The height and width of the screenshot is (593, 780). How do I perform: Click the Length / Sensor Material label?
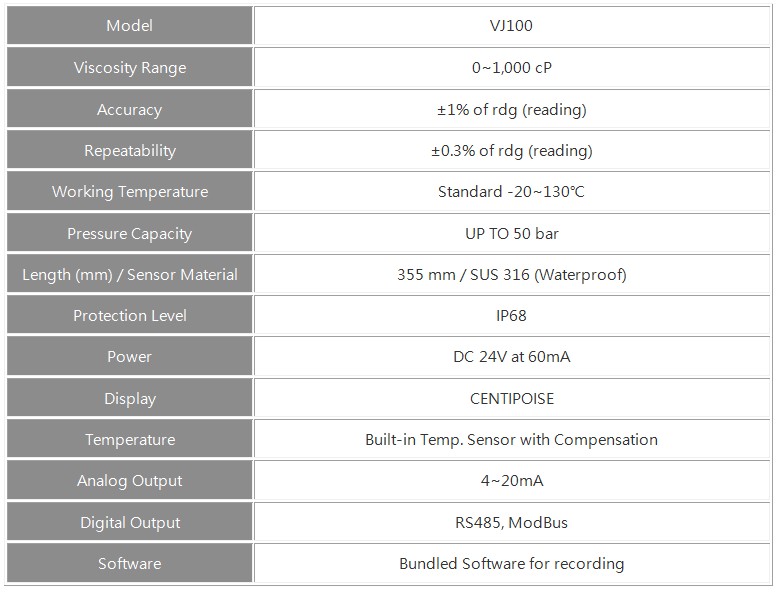129,274
